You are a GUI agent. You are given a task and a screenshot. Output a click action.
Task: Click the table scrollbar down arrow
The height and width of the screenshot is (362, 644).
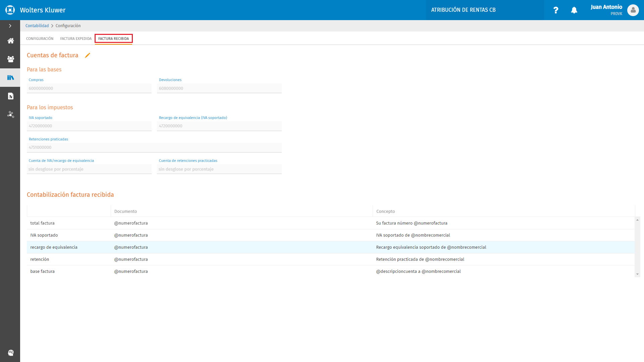(637, 274)
